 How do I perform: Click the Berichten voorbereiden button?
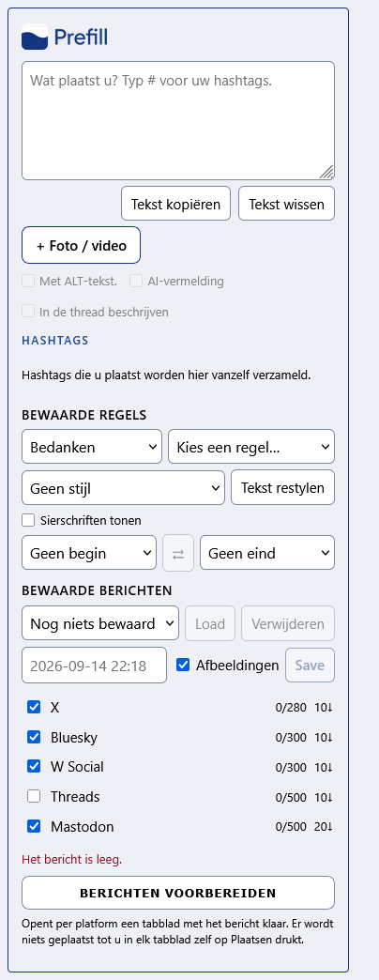click(x=178, y=893)
